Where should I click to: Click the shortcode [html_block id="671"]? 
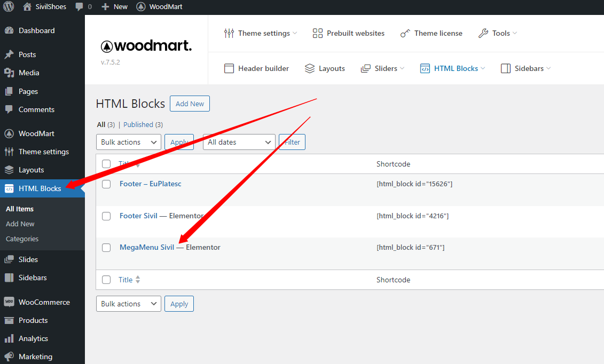click(411, 248)
